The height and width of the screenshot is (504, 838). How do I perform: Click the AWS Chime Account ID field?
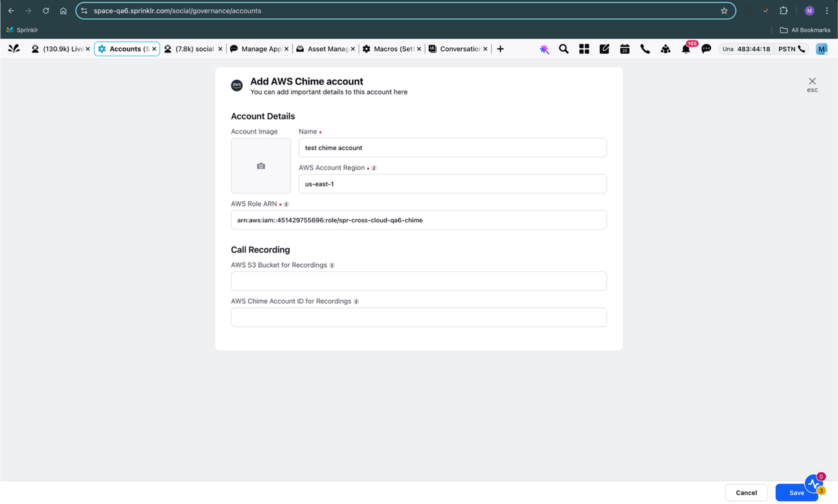[x=419, y=317]
